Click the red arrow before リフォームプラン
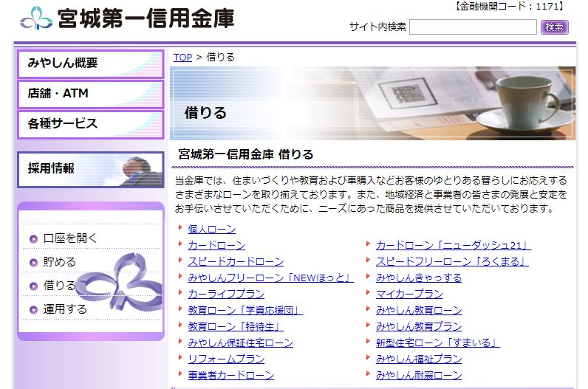The image size is (588, 389). [x=180, y=357]
